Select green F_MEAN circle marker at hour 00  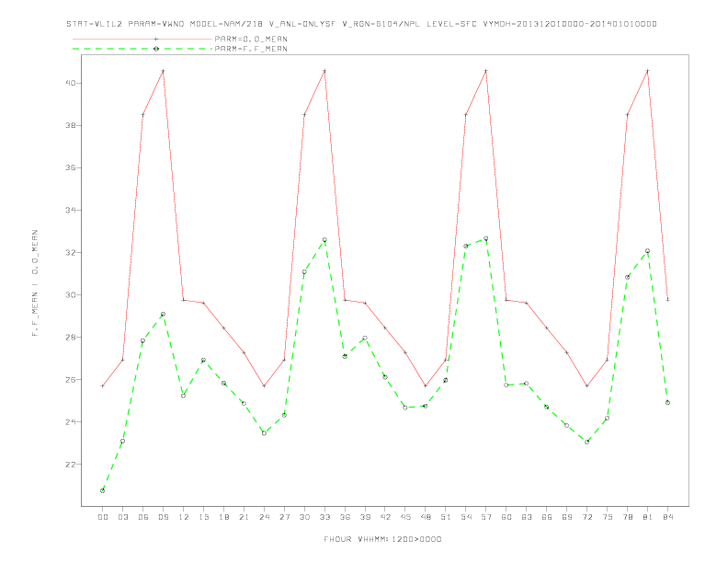pyautogui.click(x=103, y=490)
